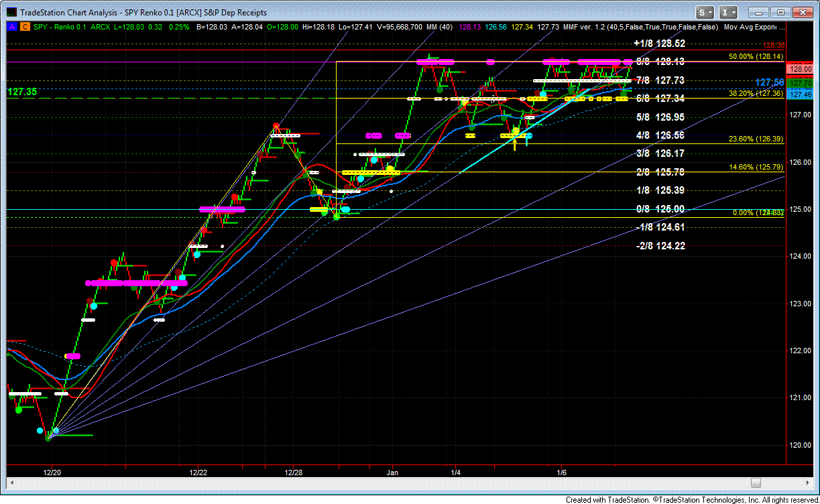
Task: Click the 14.60% (125.79) Fibonacci label
Action: coord(756,168)
